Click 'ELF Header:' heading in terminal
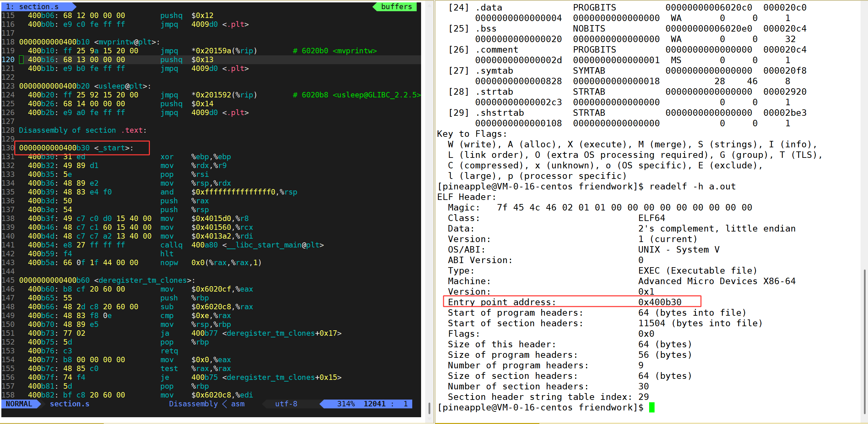The height and width of the screenshot is (424, 868). [467, 197]
